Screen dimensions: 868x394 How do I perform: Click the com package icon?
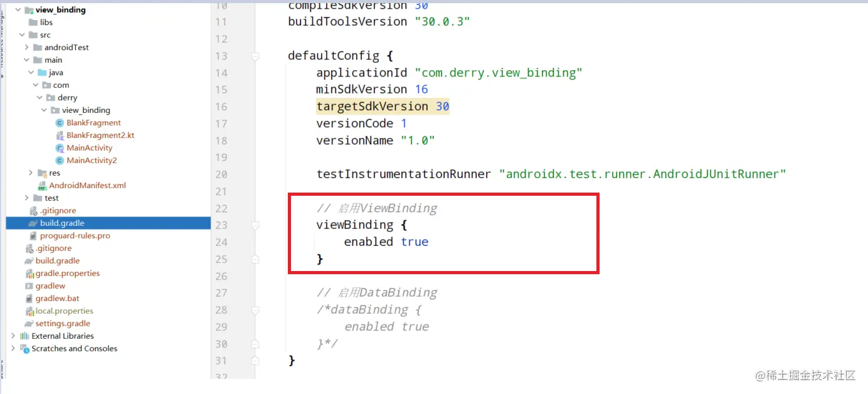pyautogui.click(x=46, y=85)
